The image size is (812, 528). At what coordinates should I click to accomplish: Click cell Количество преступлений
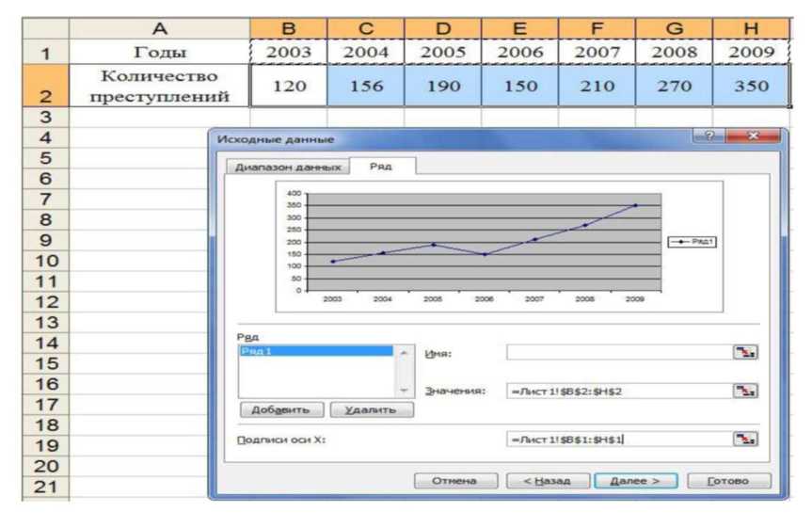(x=160, y=86)
